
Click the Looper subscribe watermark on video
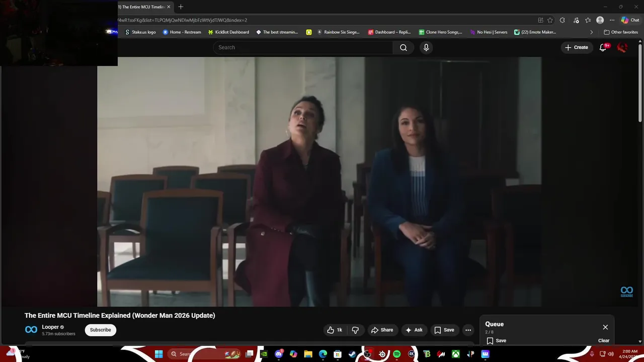(626, 292)
